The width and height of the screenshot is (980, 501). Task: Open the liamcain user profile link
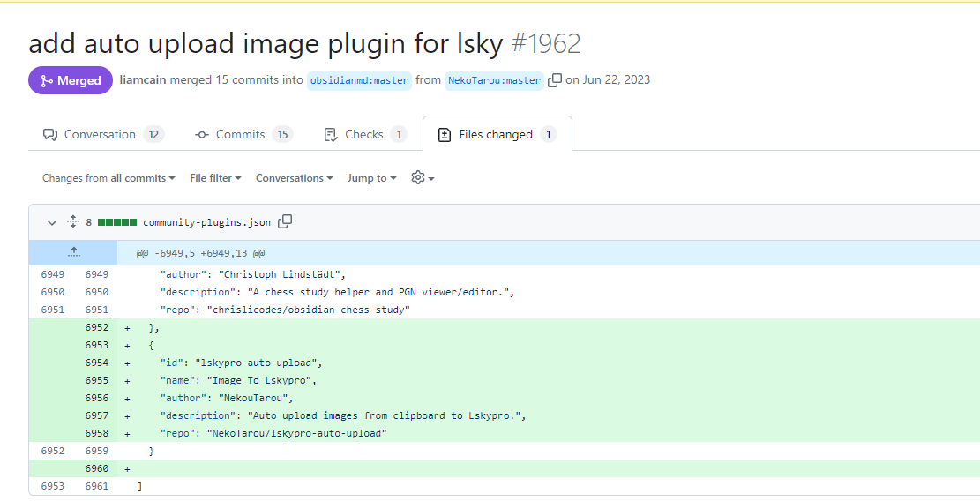click(x=143, y=80)
